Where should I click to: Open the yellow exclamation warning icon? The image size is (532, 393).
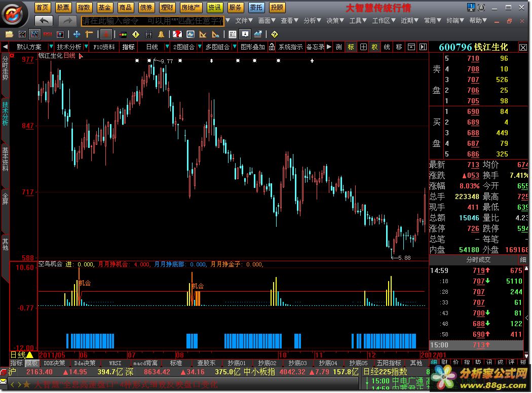click(136, 34)
